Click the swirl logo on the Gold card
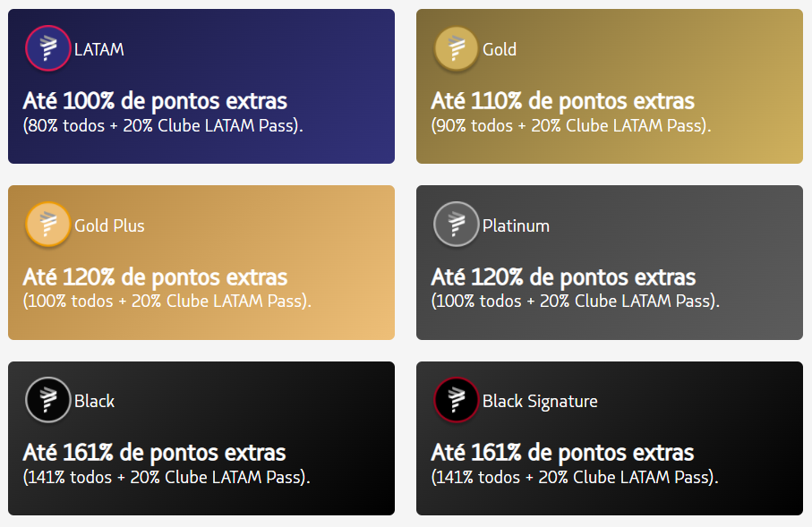Viewport: 812px width, 527px height. (456, 48)
